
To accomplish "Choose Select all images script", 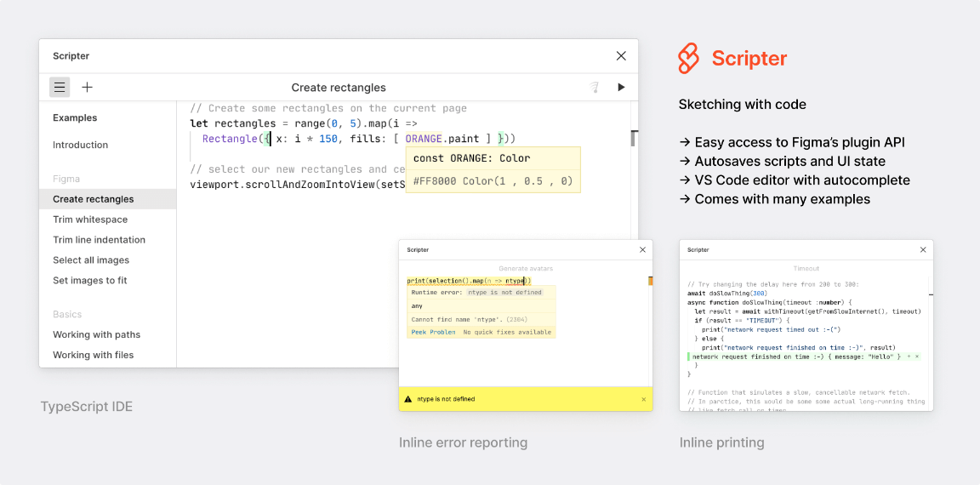I will (91, 260).
